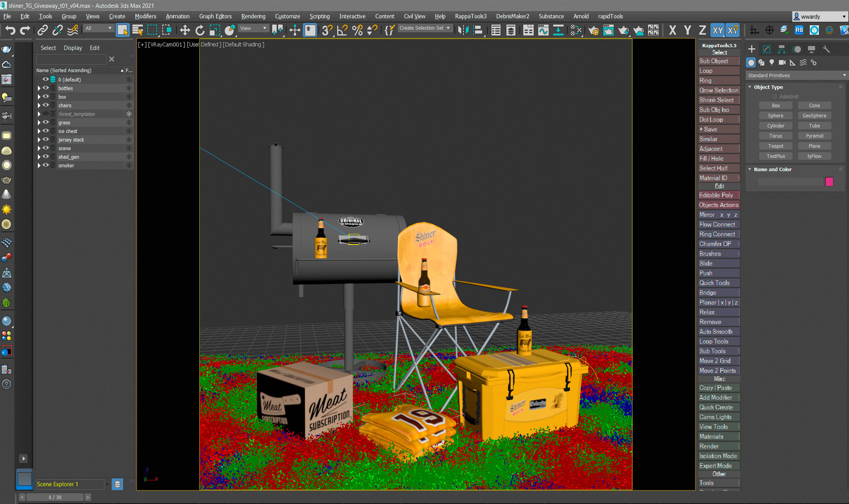Hide the chairs layer eye icon
849x504 pixels.
(x=45, y=105)
